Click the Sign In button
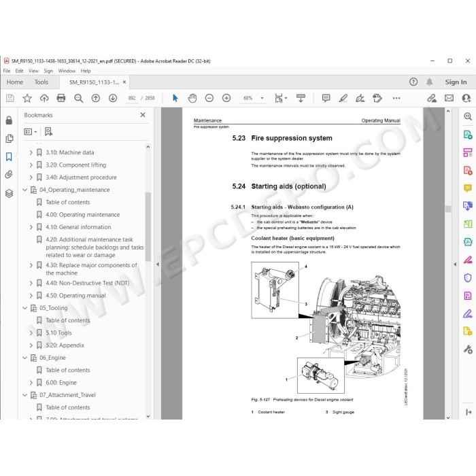Screen dimensions: 476x476 456,82
